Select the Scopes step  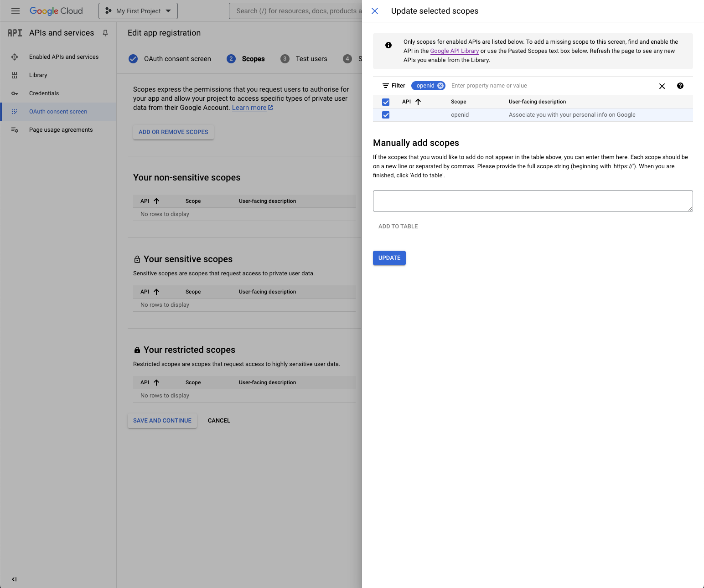tap(254, 59)
